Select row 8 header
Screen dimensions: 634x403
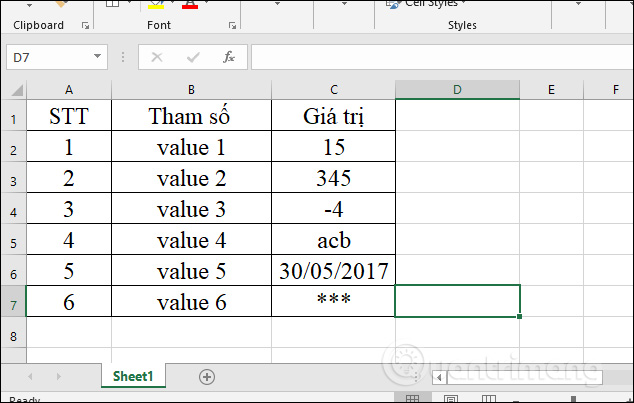click(13, 333)
